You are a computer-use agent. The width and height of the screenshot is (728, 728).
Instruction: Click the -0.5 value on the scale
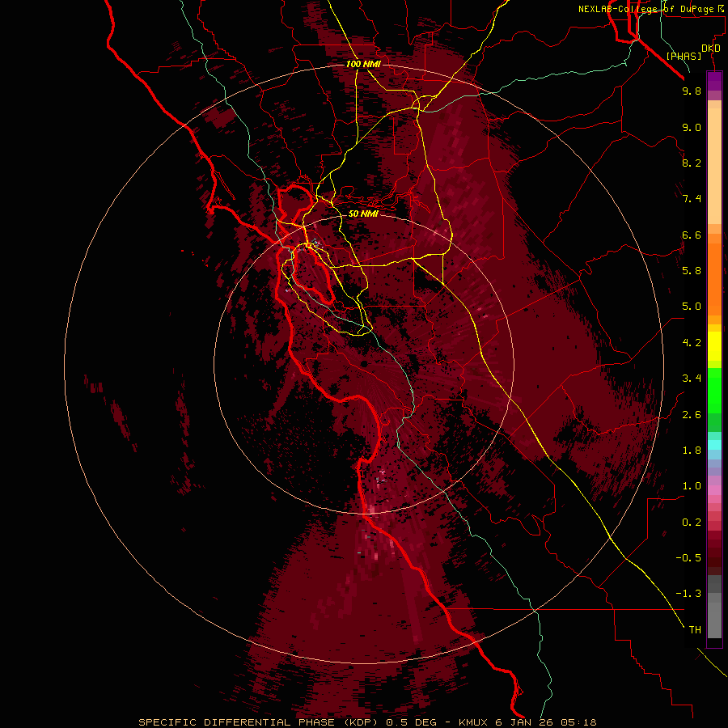(689, 558)
